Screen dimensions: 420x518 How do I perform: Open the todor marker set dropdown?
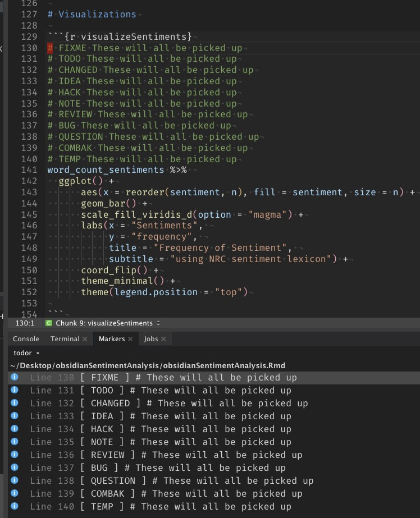(x=26, y=353)
